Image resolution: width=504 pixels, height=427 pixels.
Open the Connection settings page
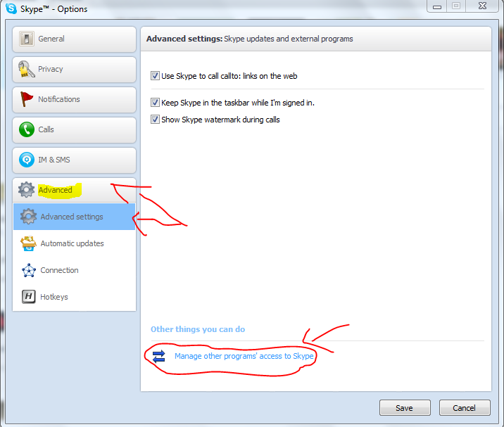[x=74, y=270]
